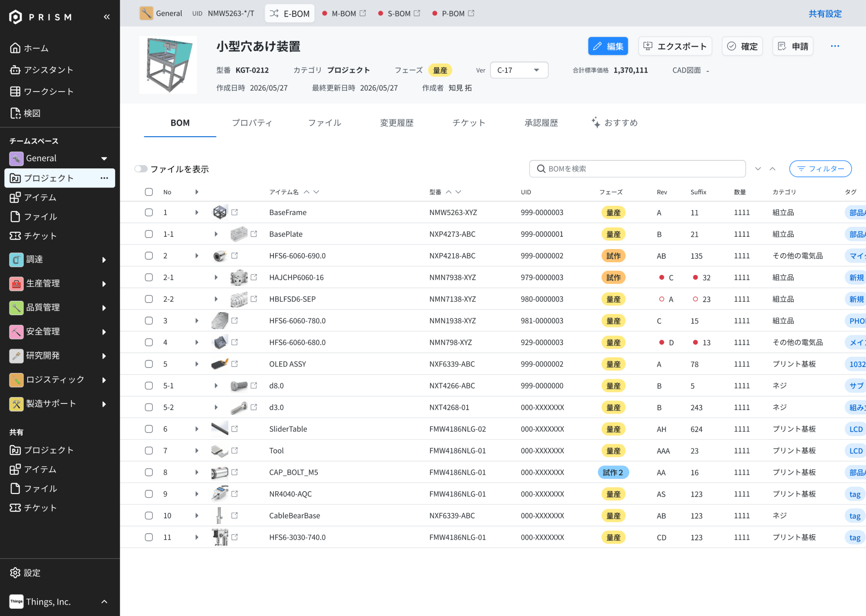Click the 確定 confirm button

point(742,46)
